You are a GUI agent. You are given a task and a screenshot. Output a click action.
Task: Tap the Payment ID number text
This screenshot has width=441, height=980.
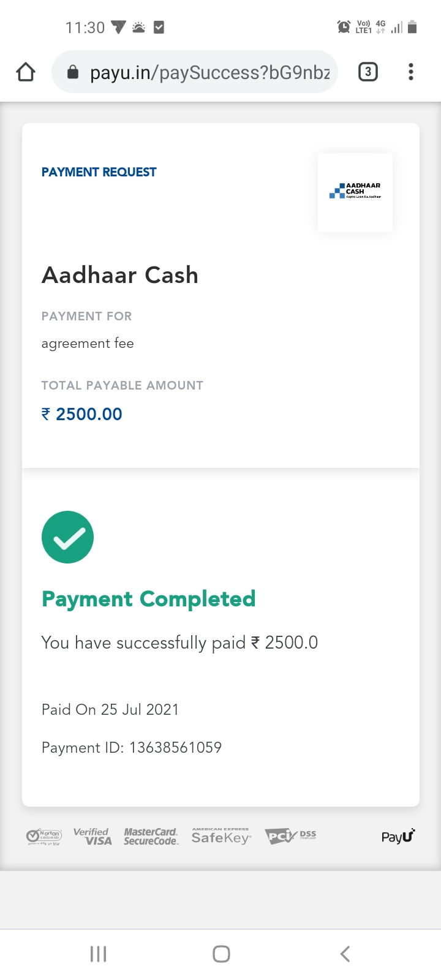coord(175,748)
